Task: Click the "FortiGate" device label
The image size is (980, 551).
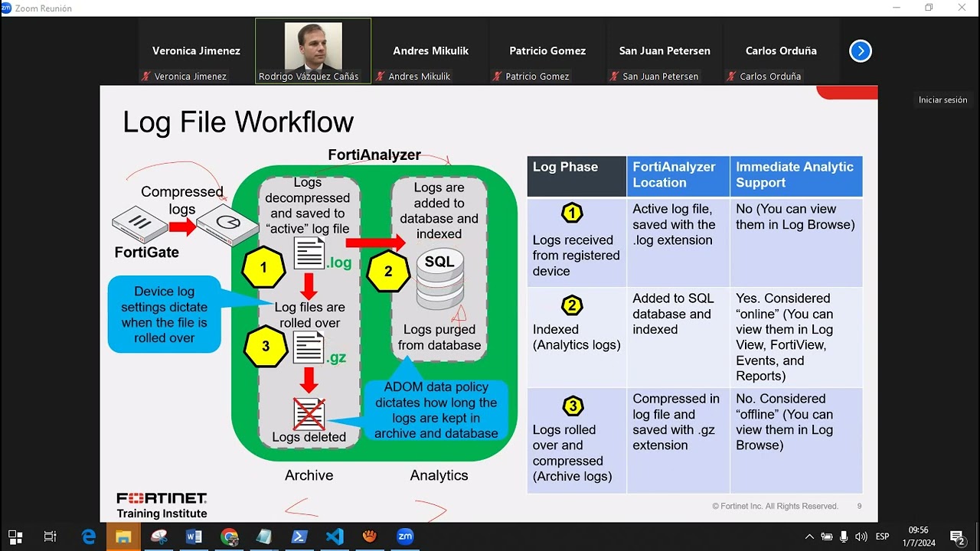Action: (x=146, y=252)
